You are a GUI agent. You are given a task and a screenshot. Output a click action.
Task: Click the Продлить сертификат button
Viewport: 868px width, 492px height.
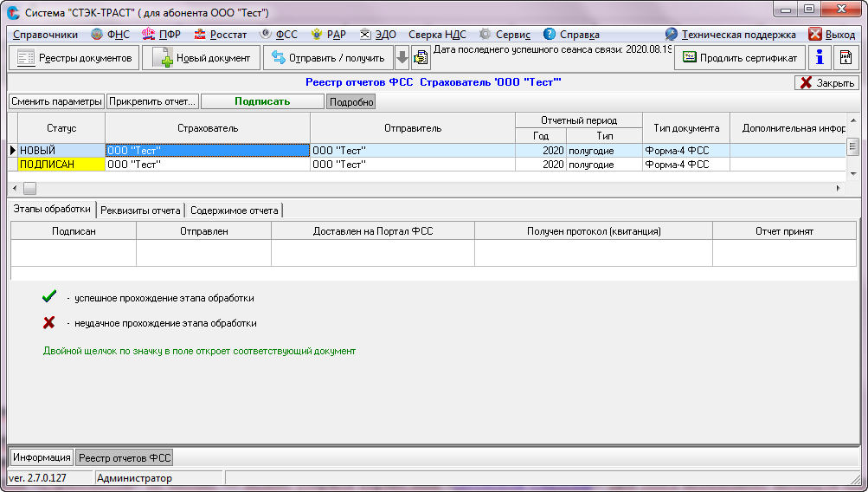[740, 58]
